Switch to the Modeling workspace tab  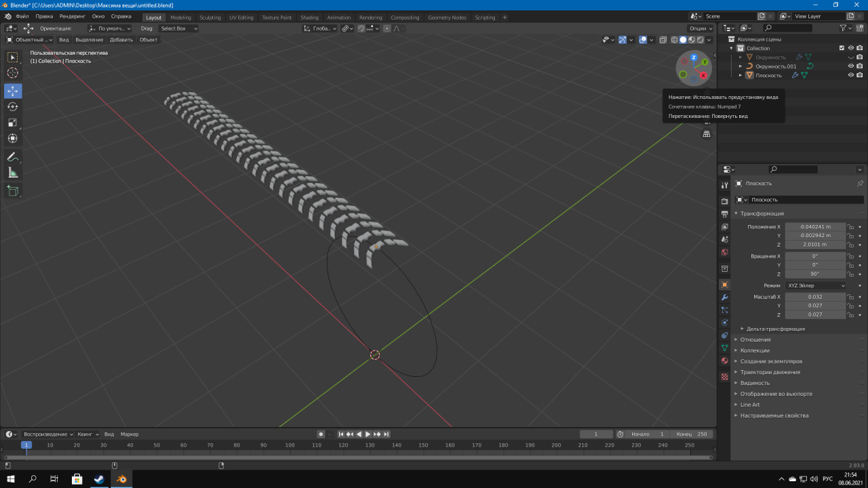pos(180,18)
